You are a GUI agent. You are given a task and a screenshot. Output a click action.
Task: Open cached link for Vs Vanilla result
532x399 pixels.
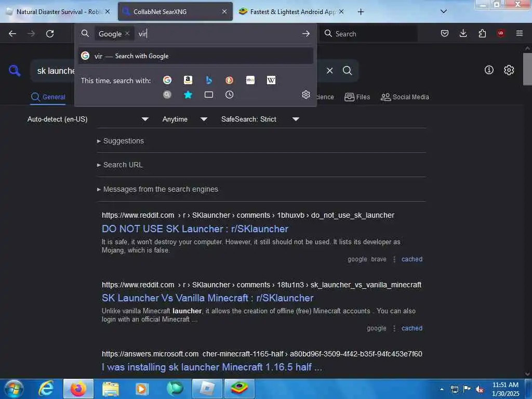point(412,328)
